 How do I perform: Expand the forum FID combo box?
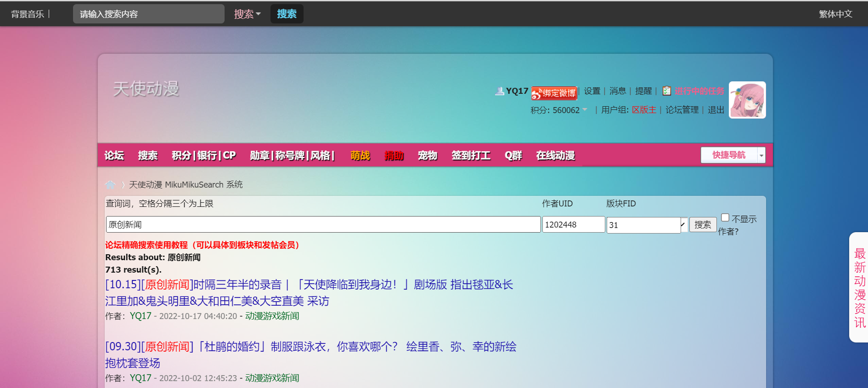(x=683, y=225)
